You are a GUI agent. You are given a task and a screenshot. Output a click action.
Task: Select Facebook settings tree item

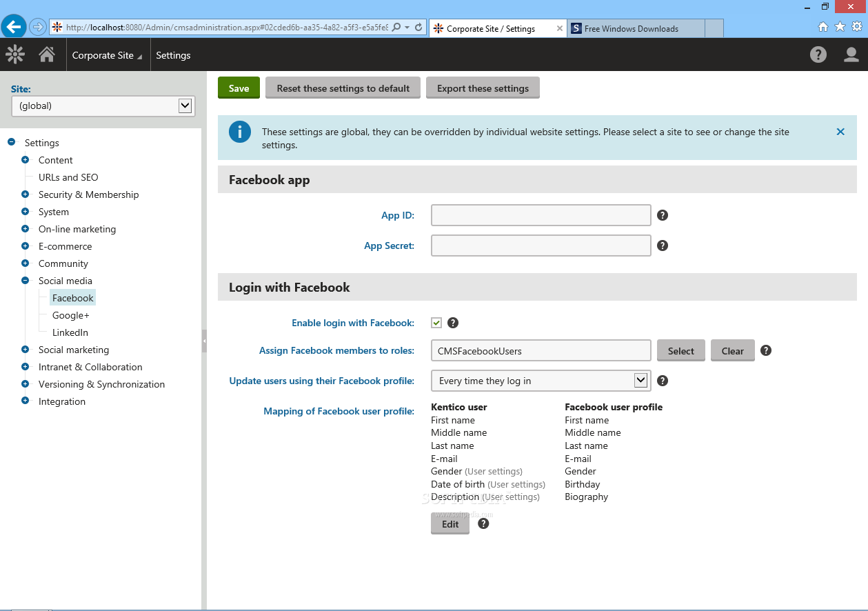click(x=72, y=298)
